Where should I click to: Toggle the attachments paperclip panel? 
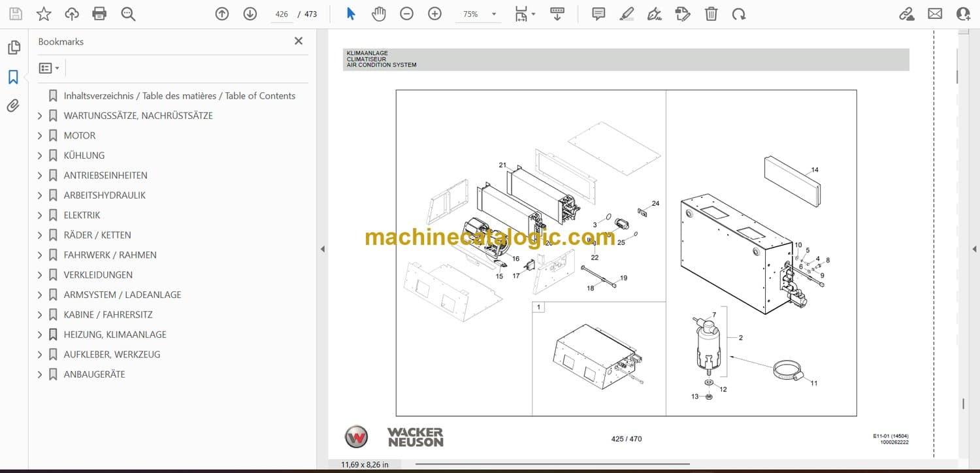[13, 106]
